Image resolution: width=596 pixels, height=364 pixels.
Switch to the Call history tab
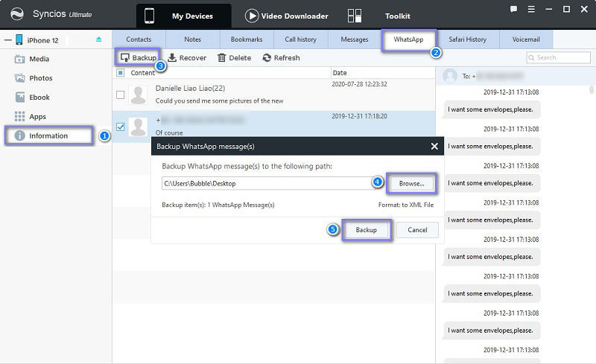coord(301,39)
